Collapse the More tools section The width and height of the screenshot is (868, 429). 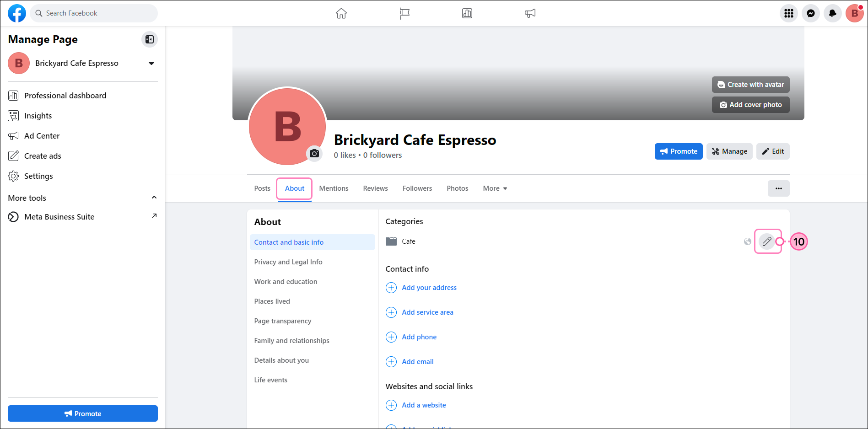(x=154, y=198)
